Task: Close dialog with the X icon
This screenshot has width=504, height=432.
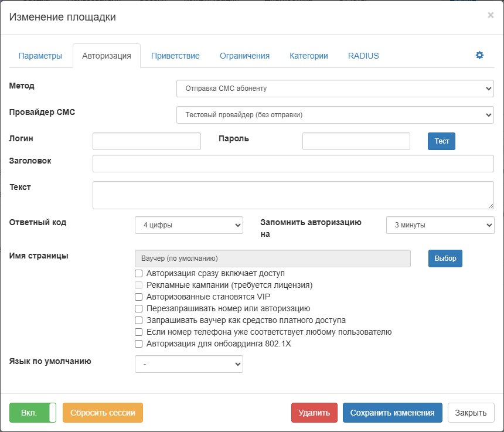Action: point(491,15)
